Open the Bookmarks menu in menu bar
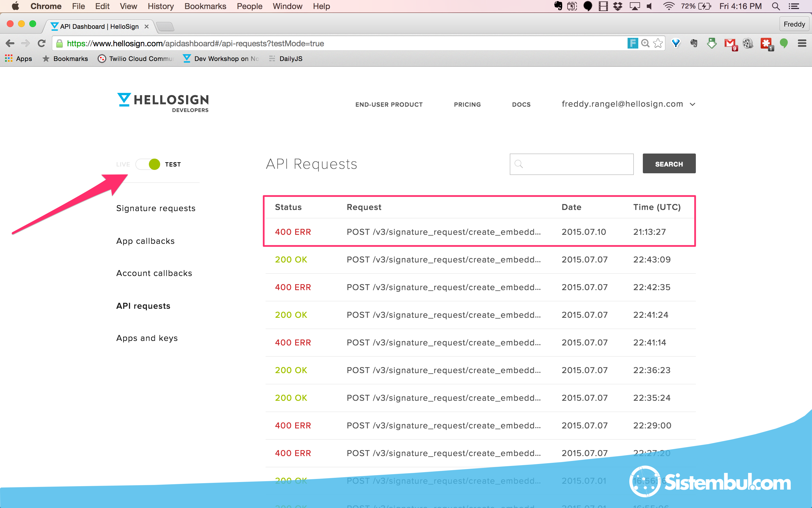 205,6
